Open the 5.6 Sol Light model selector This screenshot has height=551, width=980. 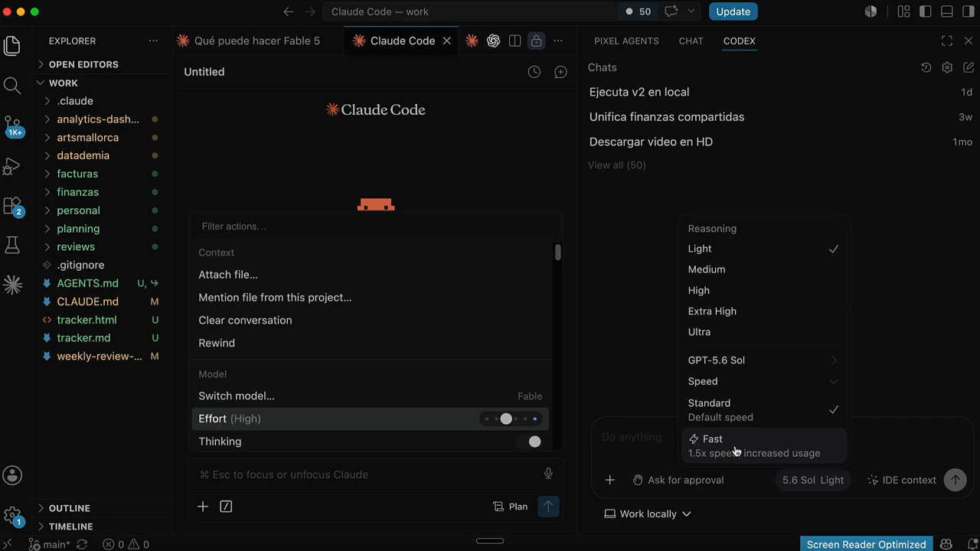click(812, 480)
